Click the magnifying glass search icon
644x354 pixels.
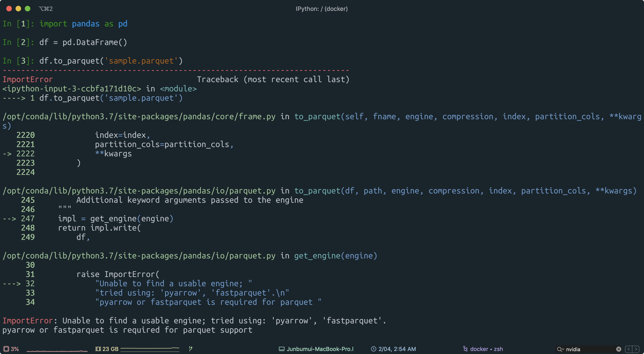tap(560, 349)
